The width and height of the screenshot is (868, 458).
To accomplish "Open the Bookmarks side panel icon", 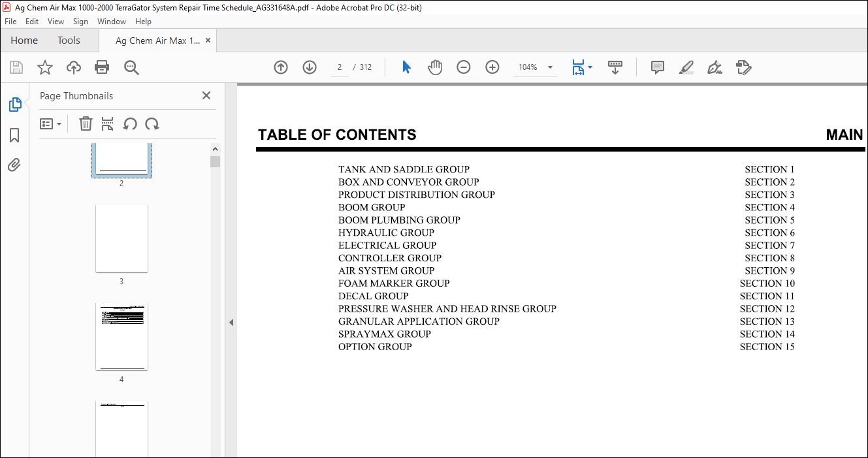I will click(x=14, y=135).
